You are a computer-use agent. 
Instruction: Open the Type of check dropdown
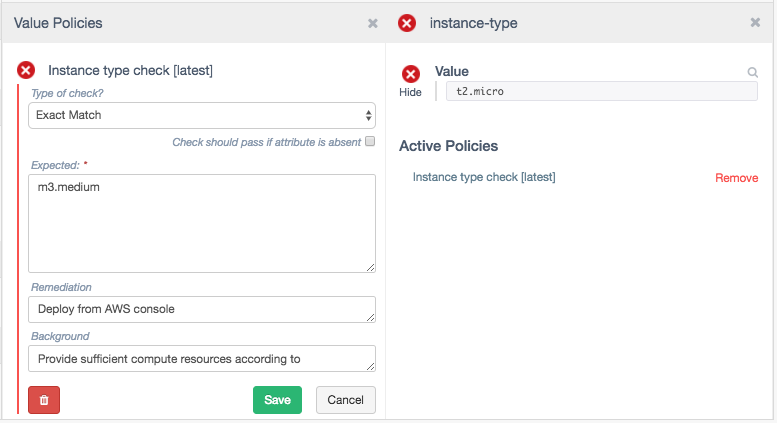point(201,115)
